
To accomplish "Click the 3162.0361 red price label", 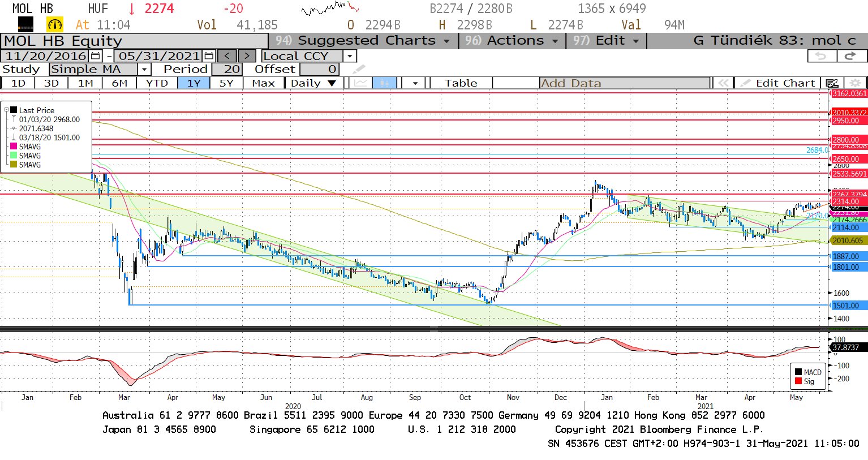I will click(849, 93).
